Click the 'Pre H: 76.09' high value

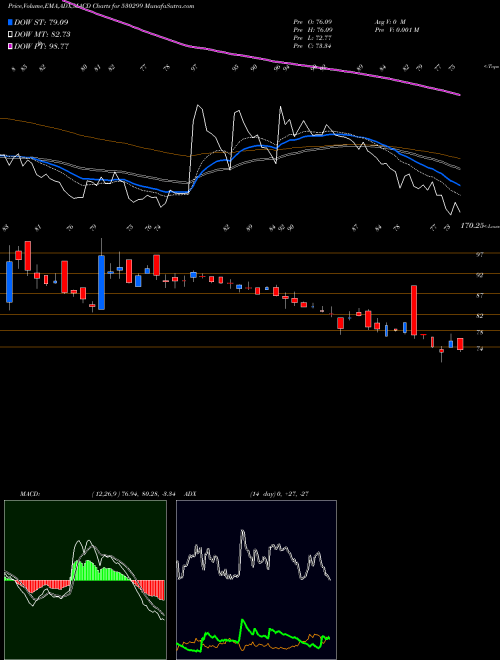(x=313, y=30)
